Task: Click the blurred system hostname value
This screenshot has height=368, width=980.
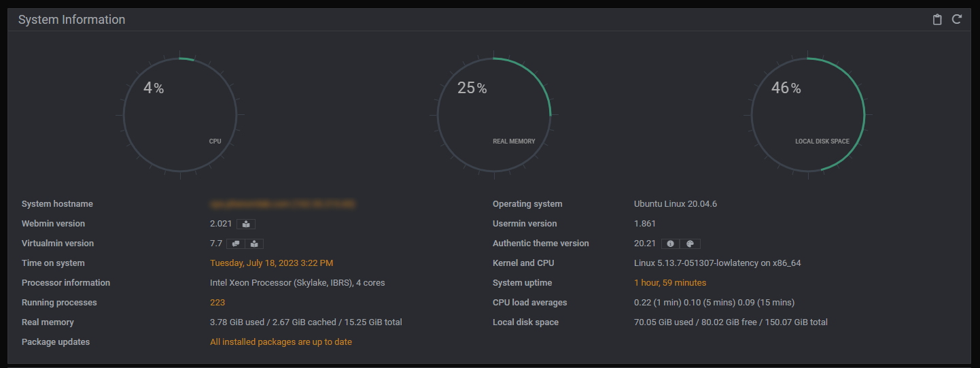Action: [x=283, y=204]
